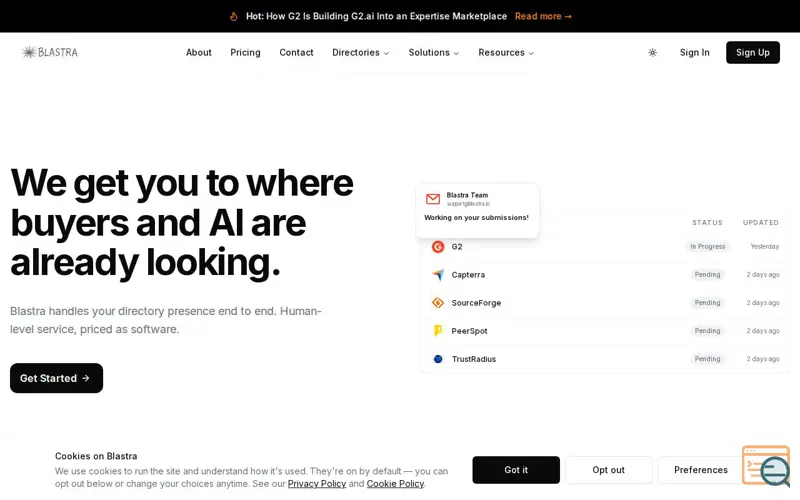
Task: Click the STATUS column header
Action: (x=707, y=222)
